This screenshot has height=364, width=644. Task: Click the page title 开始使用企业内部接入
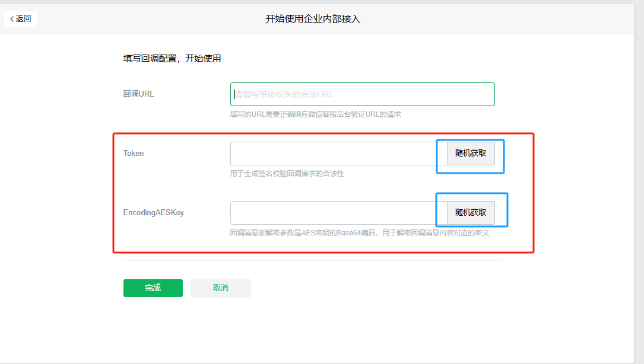point(313,19)
